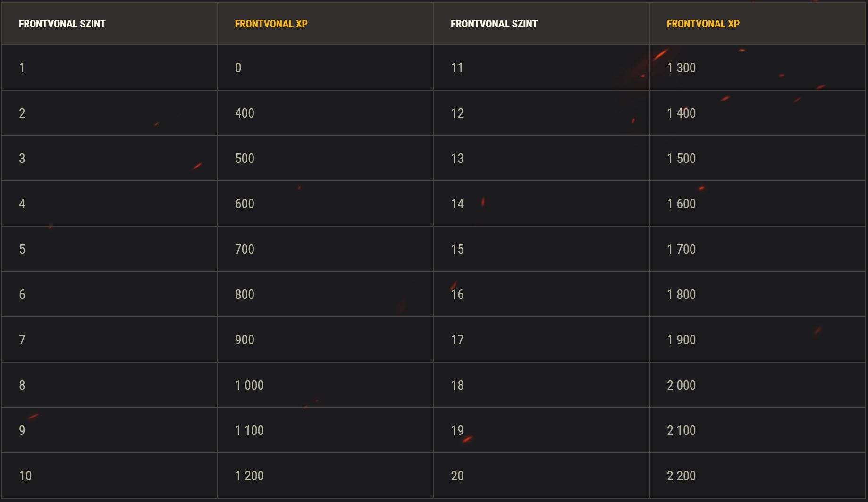
Task: Select the level 19 cell
Action: [541, 430]
